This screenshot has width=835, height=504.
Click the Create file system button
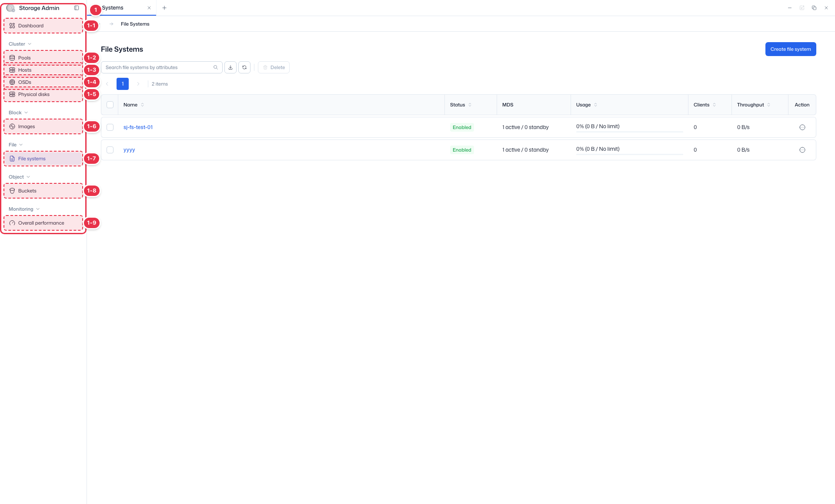[791, 49]
